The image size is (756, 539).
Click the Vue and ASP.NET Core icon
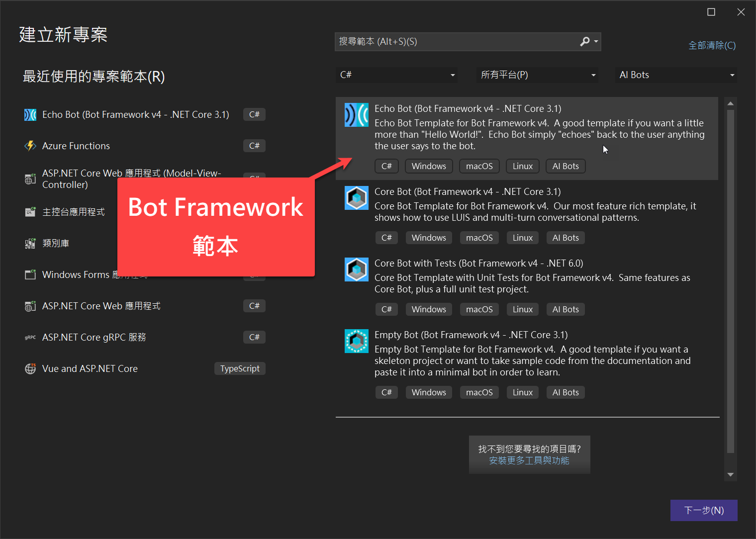click(30, 369)
